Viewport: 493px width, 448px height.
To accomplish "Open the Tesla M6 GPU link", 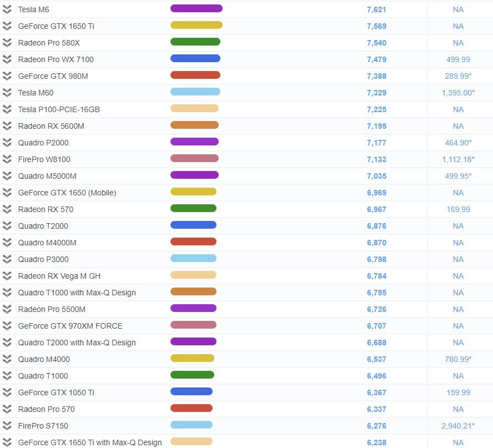I will (x=34, y=10).
